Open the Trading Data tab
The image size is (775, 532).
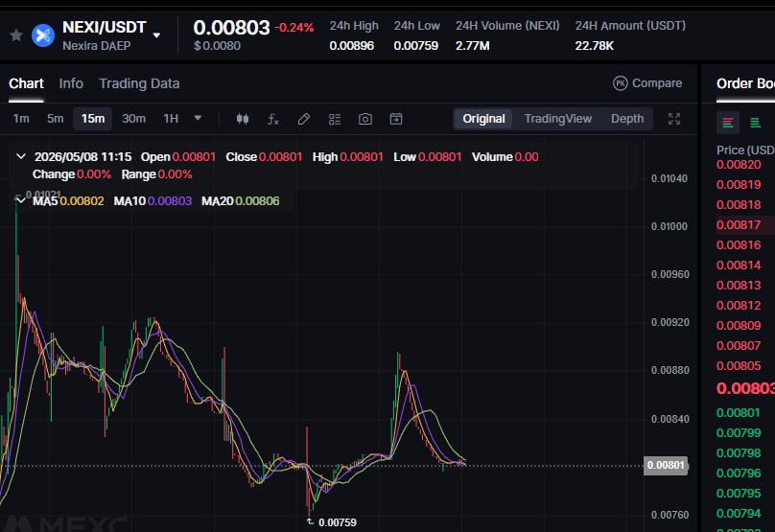click(139, 83)
